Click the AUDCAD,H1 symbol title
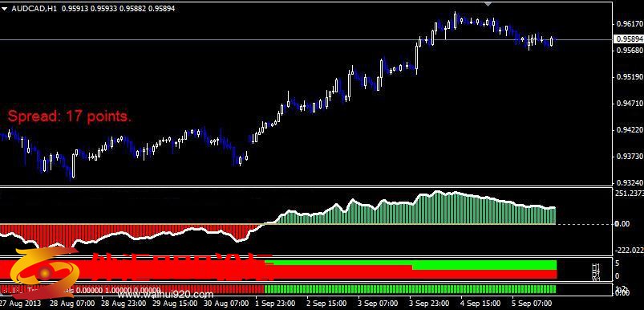Viewport: 644px width, 310px height. pyautogui.click(x=34, y=8)
